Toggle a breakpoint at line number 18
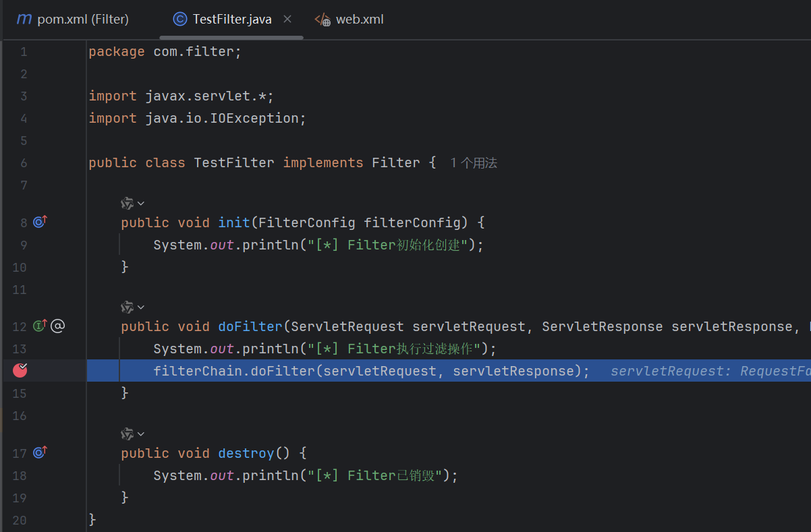This screenshot has height=532, width=811. pyautogui.click(x=20, y=475)
